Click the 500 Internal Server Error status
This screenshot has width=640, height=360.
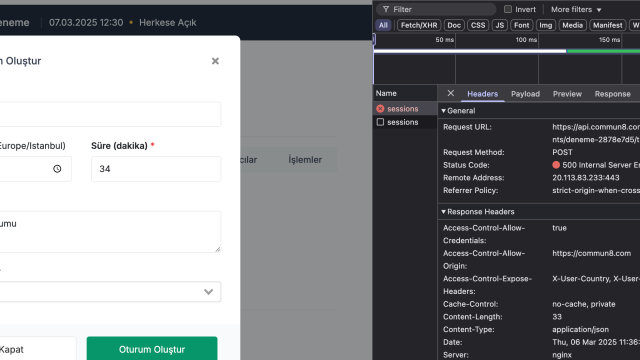click(596, 165)
